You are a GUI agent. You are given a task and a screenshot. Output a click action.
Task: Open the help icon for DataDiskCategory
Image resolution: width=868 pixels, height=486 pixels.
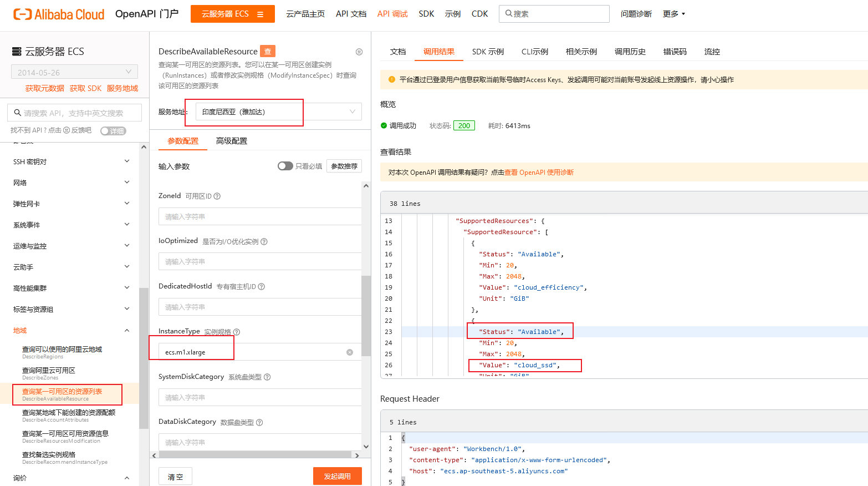pos(259,422)
